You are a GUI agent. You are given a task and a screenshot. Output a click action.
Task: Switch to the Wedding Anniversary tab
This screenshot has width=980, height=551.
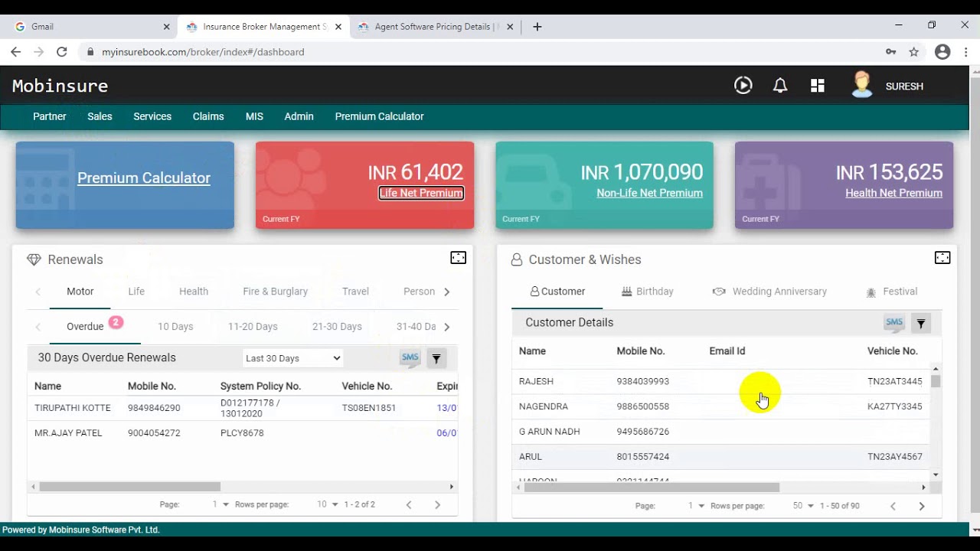(769, 292)
